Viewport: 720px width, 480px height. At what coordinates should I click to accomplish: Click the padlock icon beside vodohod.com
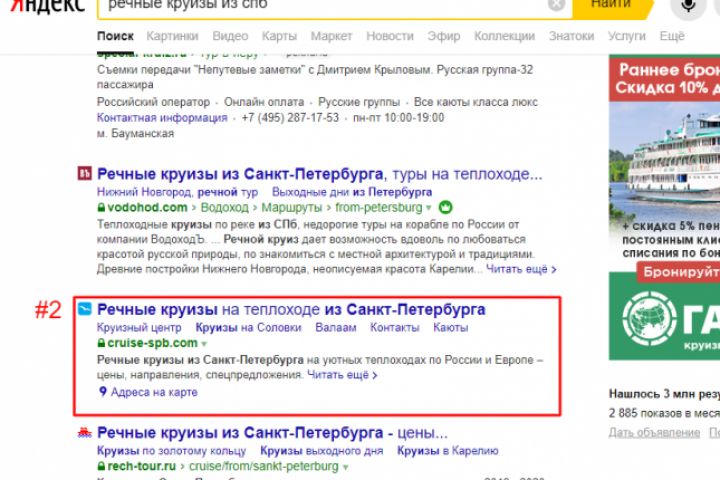tap(101, 208)
